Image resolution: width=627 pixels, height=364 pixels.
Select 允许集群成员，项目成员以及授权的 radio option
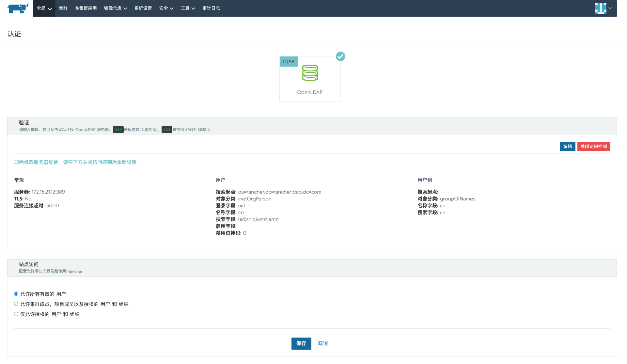point(16,304)
